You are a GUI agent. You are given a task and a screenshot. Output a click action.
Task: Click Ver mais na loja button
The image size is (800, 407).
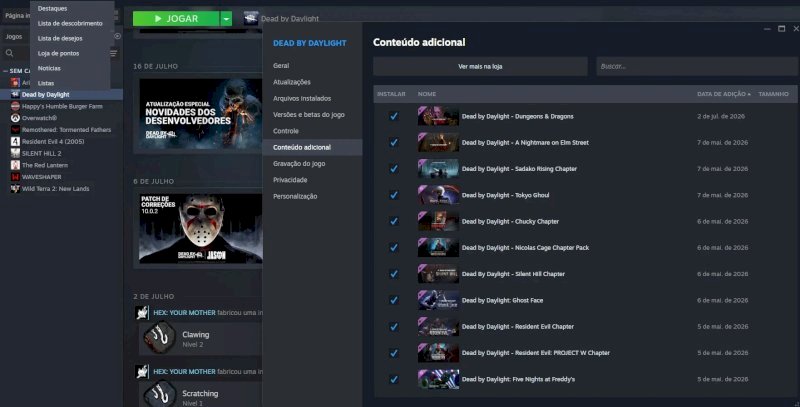(480, 66)
